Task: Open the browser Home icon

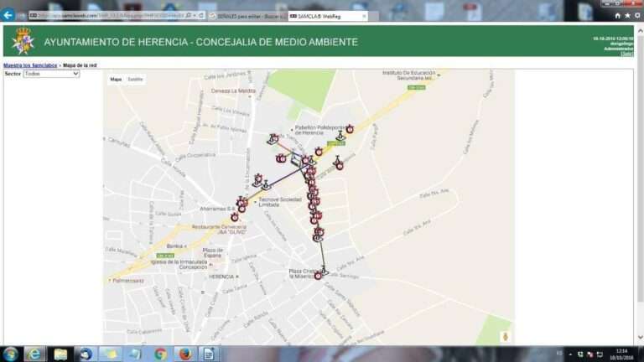Action: coord(617,16)
